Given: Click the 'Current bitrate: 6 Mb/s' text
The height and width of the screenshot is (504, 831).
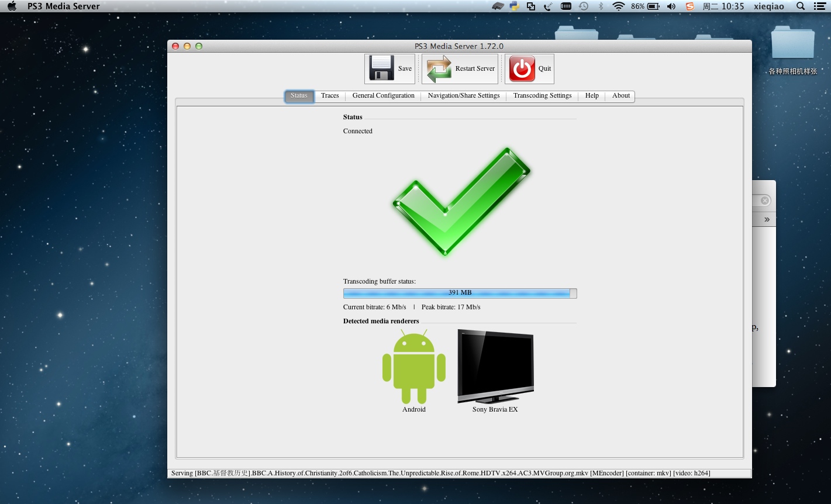Looking at the screenshot, I should tap(375, 307).
